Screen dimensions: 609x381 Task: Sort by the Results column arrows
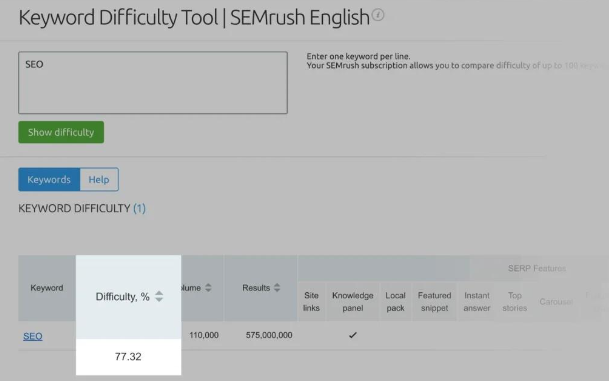(x=277, y=288)
